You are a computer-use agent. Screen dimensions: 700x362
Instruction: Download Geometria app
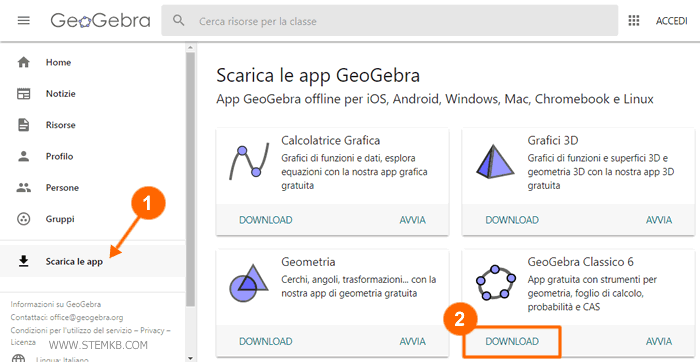[x=266, y=341]
